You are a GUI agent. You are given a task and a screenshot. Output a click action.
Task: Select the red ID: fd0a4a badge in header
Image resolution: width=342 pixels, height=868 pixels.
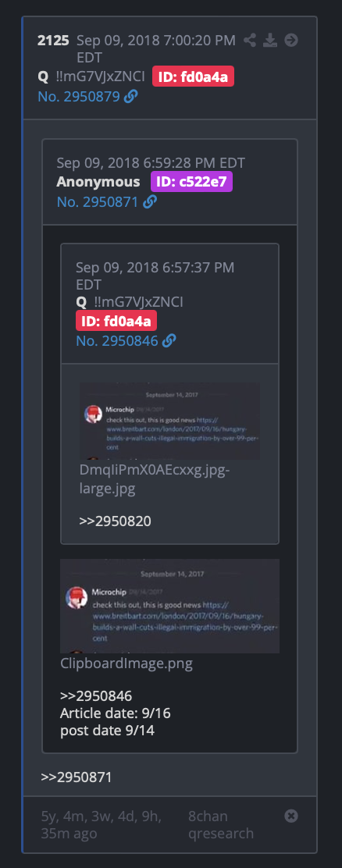coord(193,77)
